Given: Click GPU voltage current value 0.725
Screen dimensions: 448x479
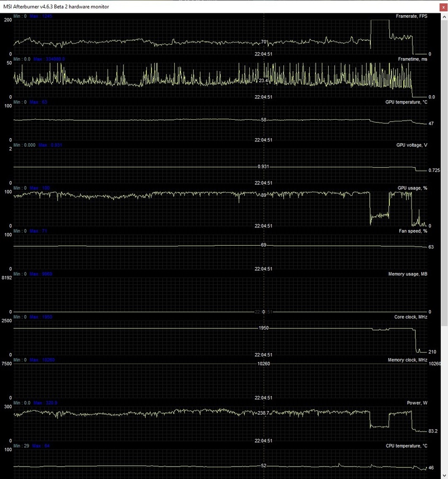Looking at the screenshot, I should pyautogui.click(x=434, y=171).
